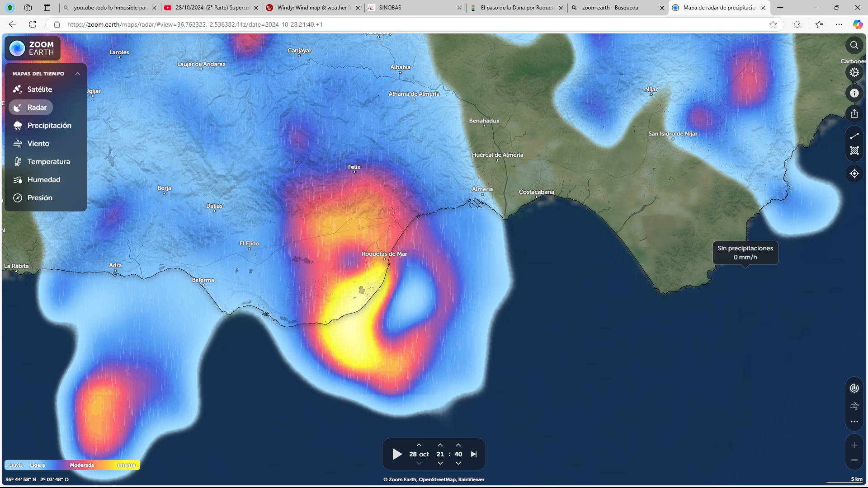
Task: Open the map search magnifier button
Action: click(x=854, y=45)
